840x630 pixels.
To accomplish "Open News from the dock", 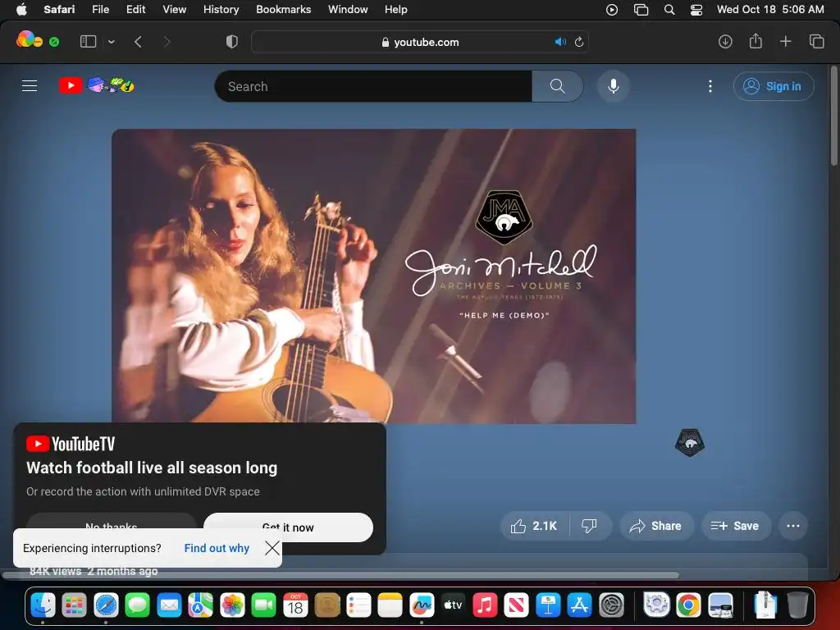I will 517,605.
